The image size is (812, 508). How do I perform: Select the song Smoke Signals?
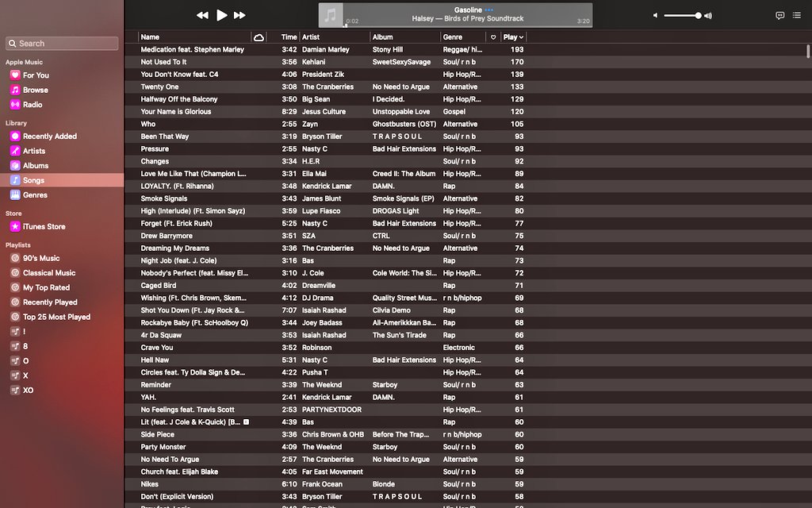(163, 199)
